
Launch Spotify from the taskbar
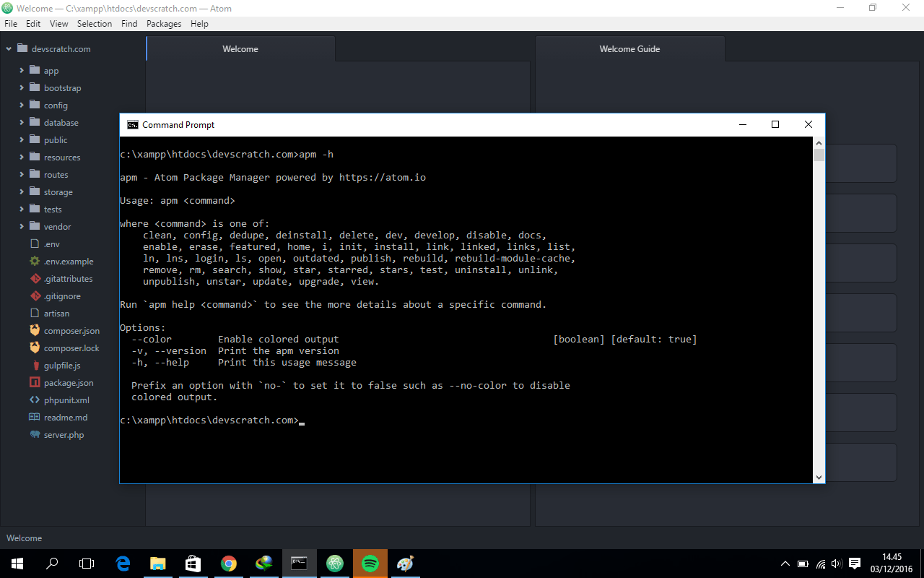(x=370, y=563)
